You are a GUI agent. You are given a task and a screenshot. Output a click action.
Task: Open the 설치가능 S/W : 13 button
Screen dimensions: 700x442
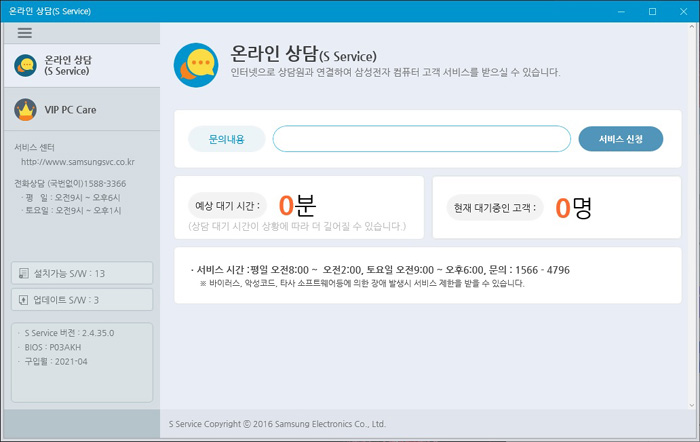click(x=82, y=273)
